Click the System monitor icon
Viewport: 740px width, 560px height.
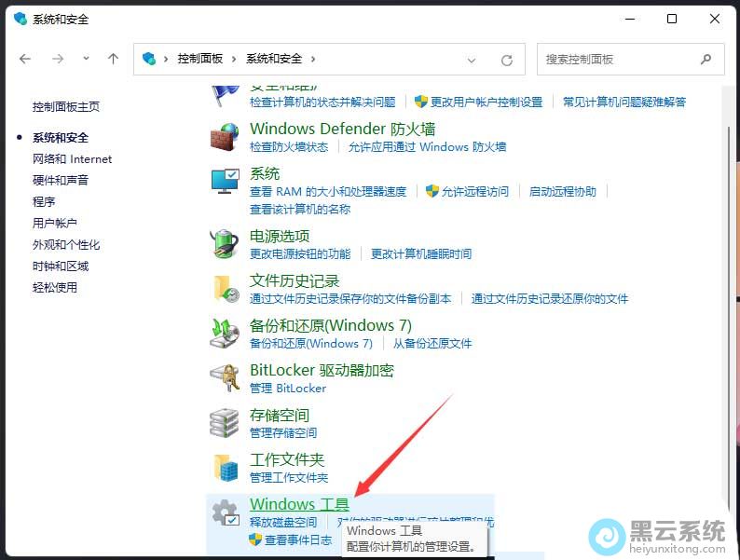(x=225, y=182)
